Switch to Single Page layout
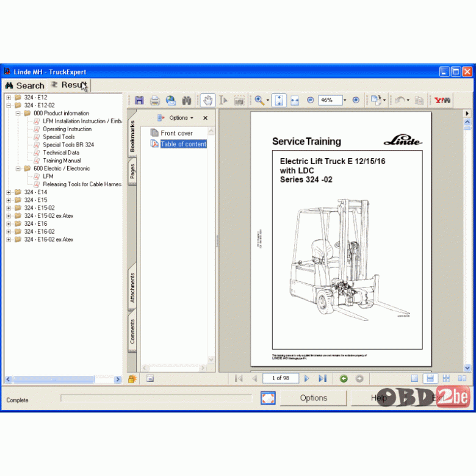Viewport: 476px width, 476px height. [414, 378]
